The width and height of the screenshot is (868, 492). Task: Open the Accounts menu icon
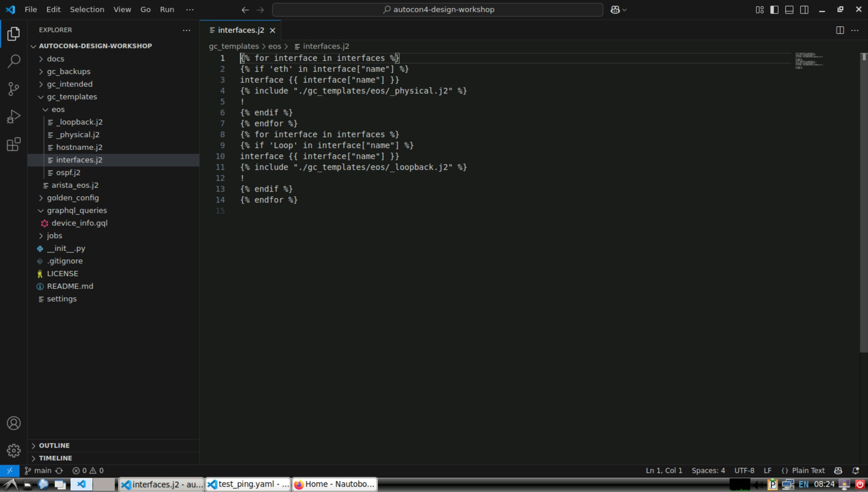(13, 423)
